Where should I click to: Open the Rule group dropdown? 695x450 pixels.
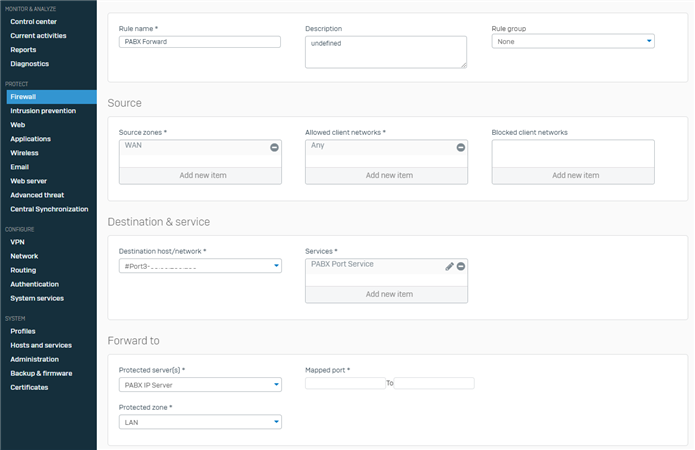(573, 42)
